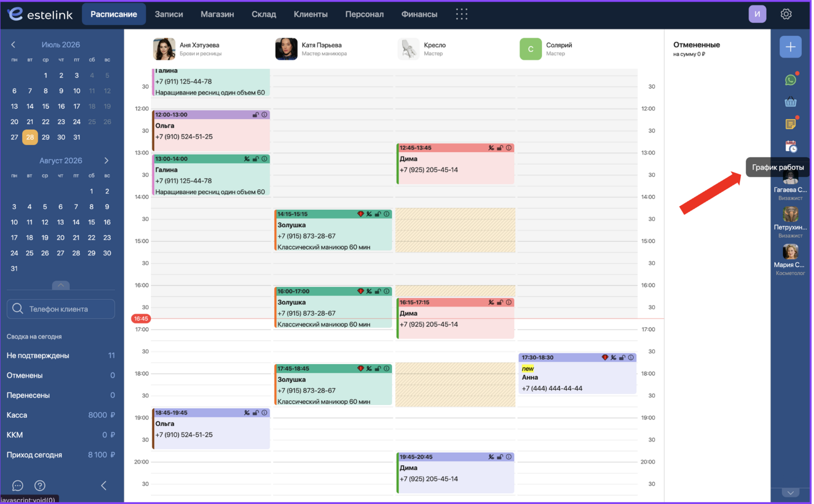The height and width of the screenshot is (504, 814).
Task: Open the help question mark icon
Action: click(x=40, y=485)
